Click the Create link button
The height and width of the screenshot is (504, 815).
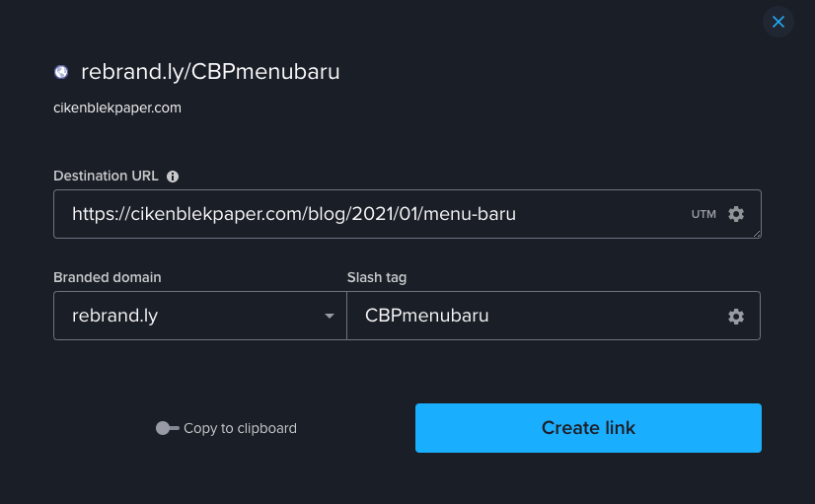[x=588, y=428]
